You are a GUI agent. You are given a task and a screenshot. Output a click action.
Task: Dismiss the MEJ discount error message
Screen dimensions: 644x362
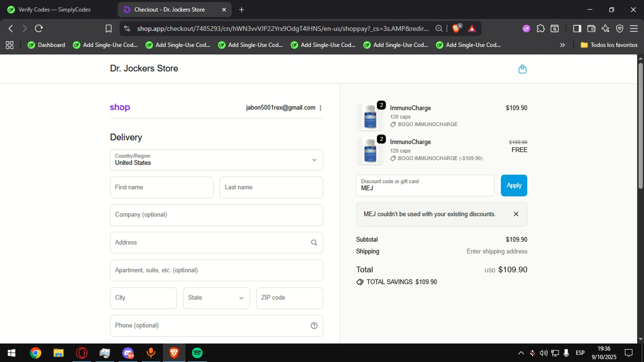[516, 214]
